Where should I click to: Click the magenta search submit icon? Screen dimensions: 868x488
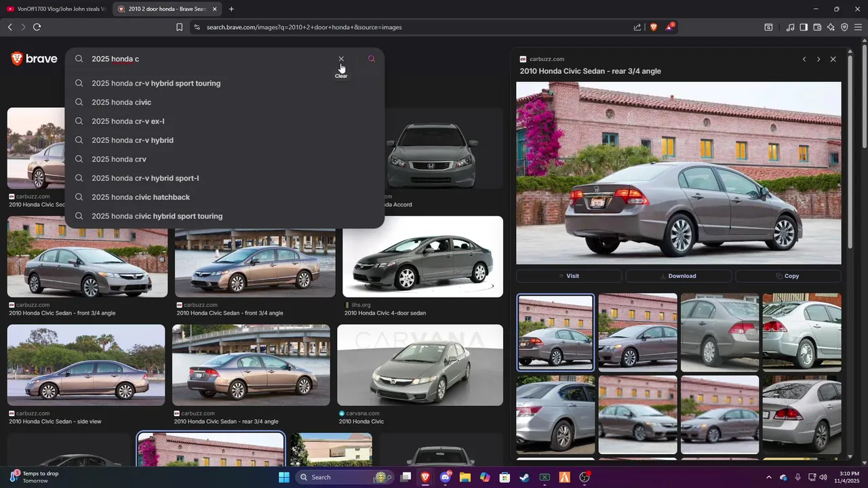pyautogui.click(x=371, y=59)
